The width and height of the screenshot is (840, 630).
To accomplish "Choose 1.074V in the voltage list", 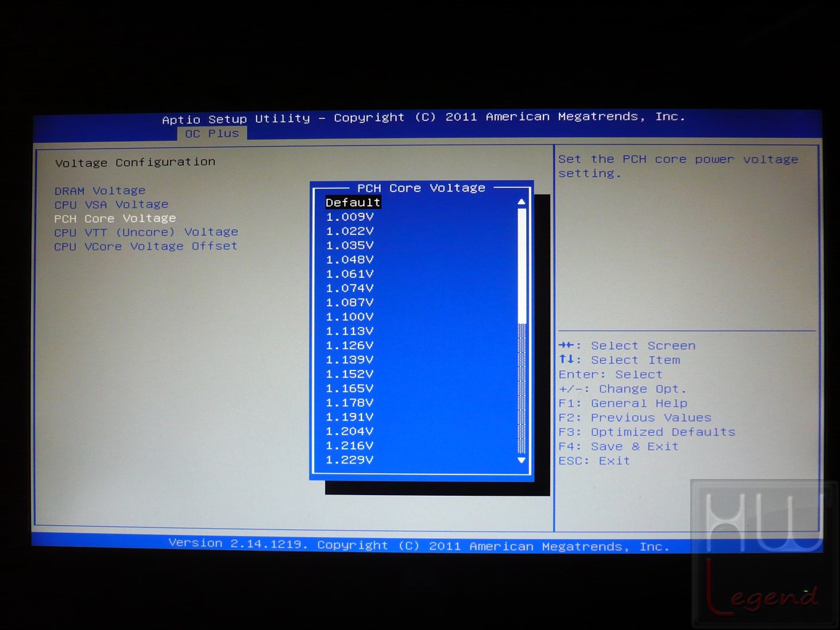I will 350,289.
